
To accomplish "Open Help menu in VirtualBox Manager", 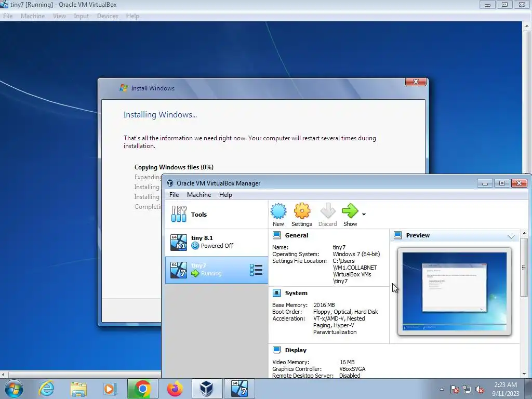I will pos(225,195).
